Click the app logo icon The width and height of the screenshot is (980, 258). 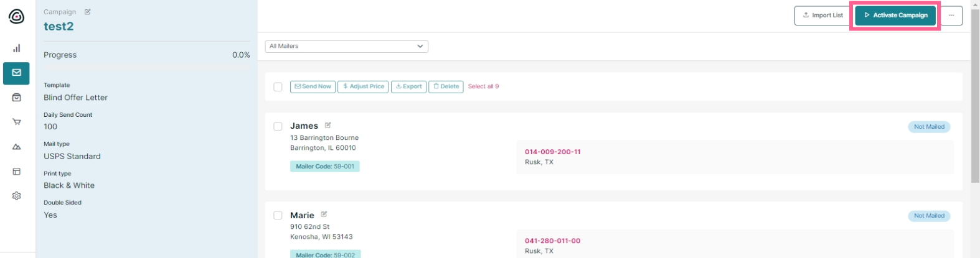tap(16, 16)
